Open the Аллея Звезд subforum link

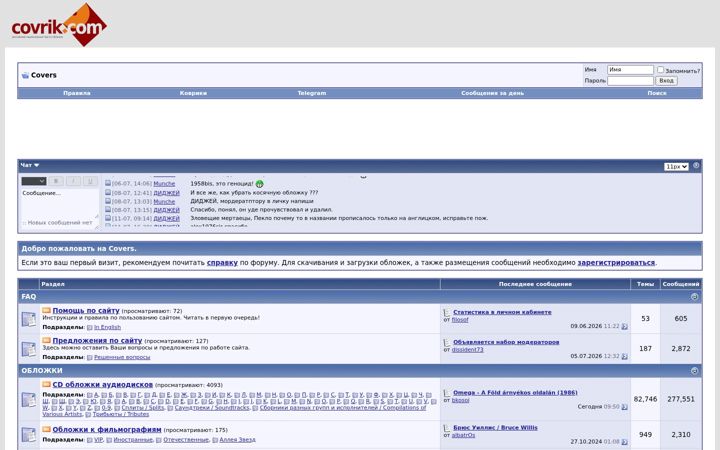click(x=237, y=440)
